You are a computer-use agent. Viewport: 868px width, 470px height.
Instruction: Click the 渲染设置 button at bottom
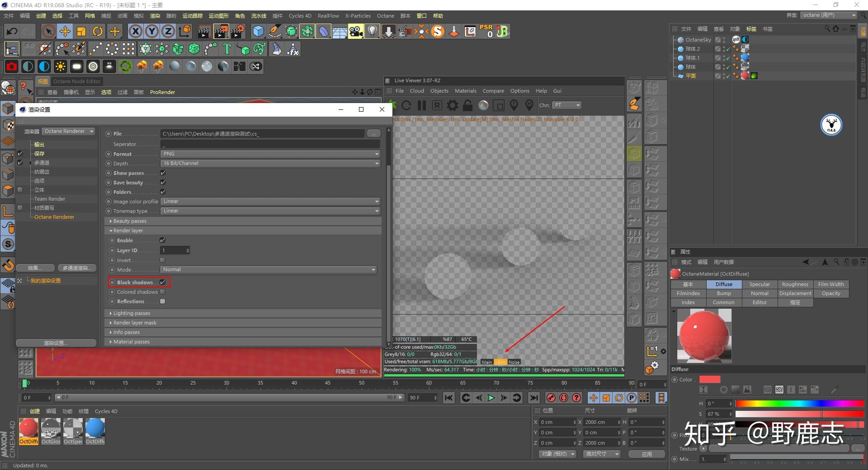click(56, 343)
